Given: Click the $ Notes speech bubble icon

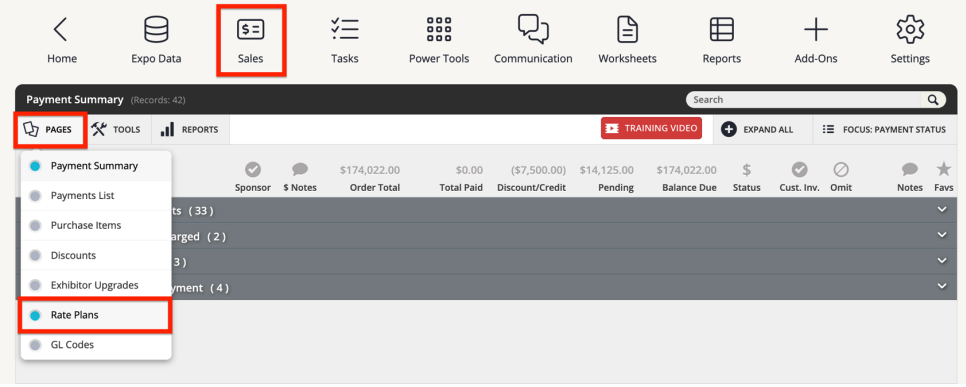Looking at the screenshot, I should click(x=300, y=169).
